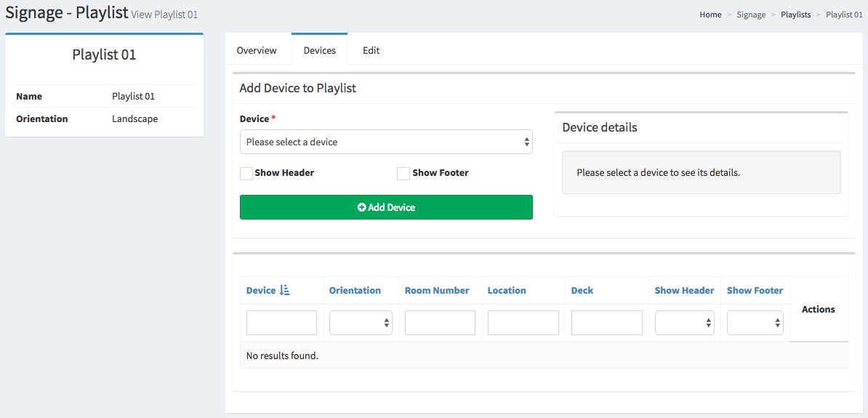The image size is (868, 418).
Task: Expand the Show Header filter dropdown
Action: [684, 323]
